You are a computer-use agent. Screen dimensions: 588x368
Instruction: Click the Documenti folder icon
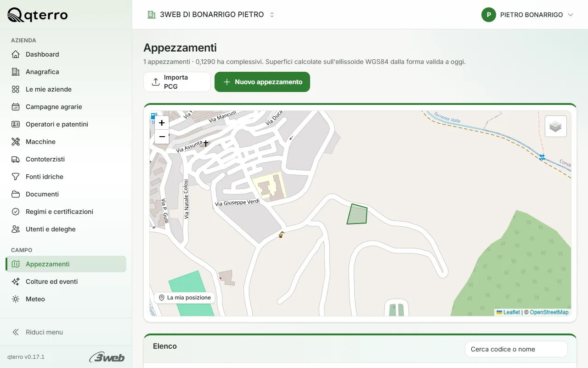point(16,194)
